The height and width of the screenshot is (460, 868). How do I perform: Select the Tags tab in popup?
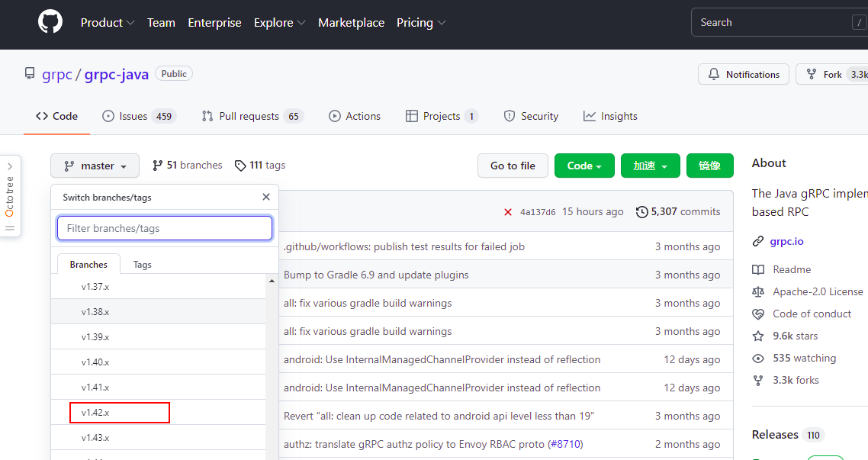click(x=143, y=265)
